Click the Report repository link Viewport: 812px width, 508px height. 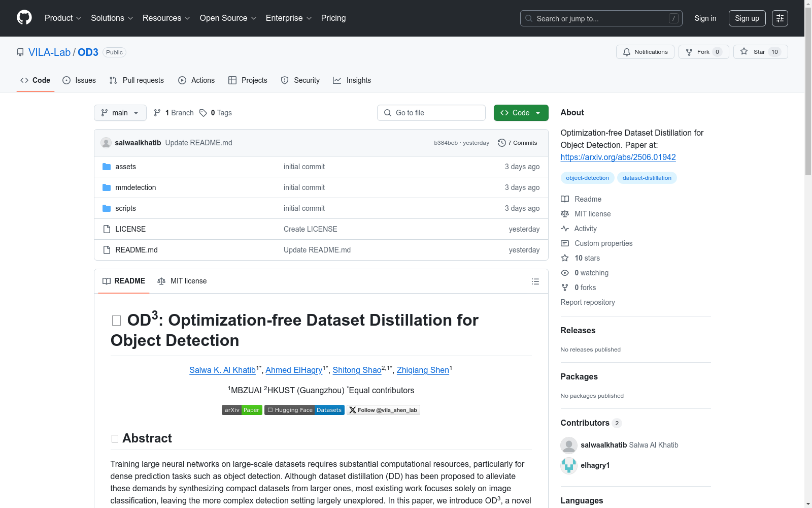click(588, 302)
